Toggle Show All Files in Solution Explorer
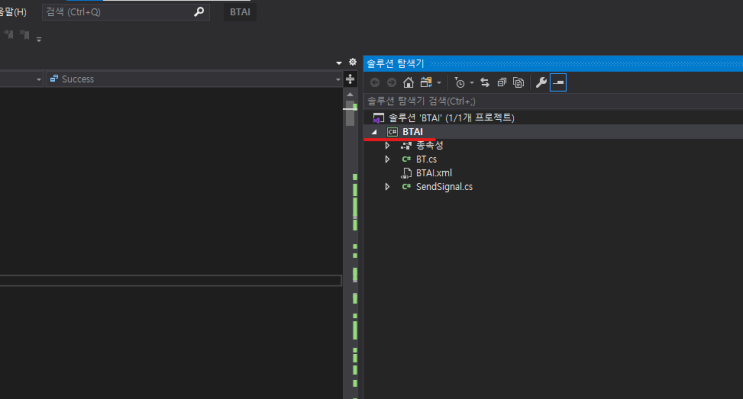The width and height of the screenshot is (743, 399). coord(518,83)
